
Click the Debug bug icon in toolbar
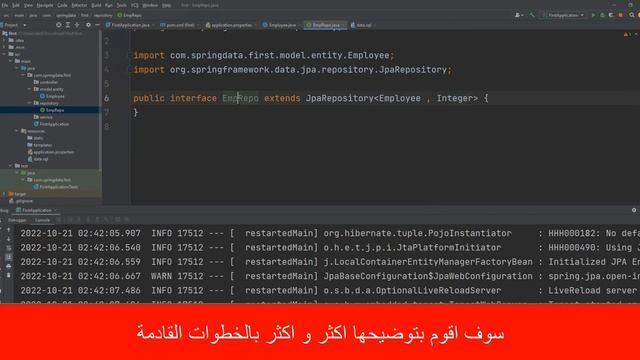[x=602, y=15]
